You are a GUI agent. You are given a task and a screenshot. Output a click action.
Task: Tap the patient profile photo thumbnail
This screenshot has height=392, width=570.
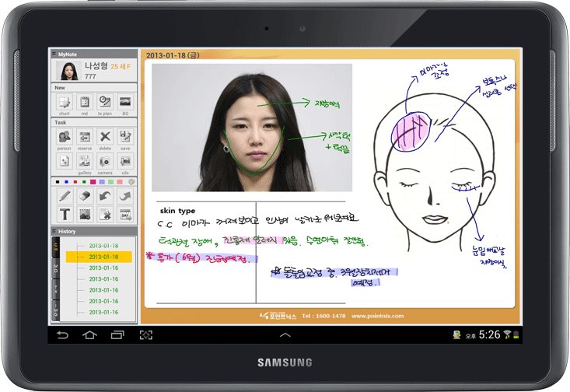[66, 71]
